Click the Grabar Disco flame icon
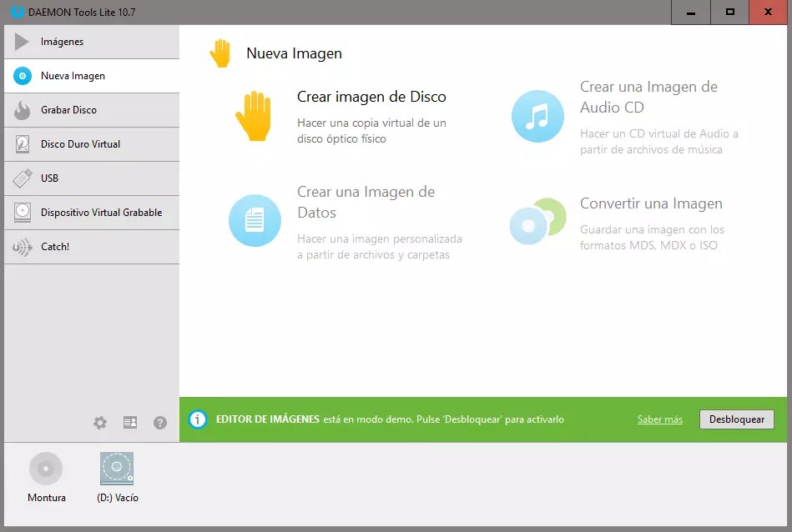Screen dimensions: 792x532 (23, 110)
